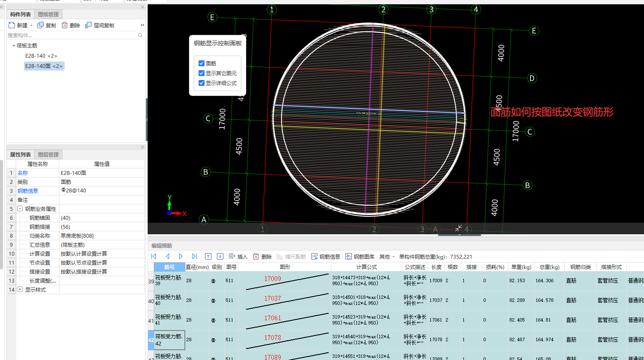
Task: Move the rebar row down
Action: point(220,257)
